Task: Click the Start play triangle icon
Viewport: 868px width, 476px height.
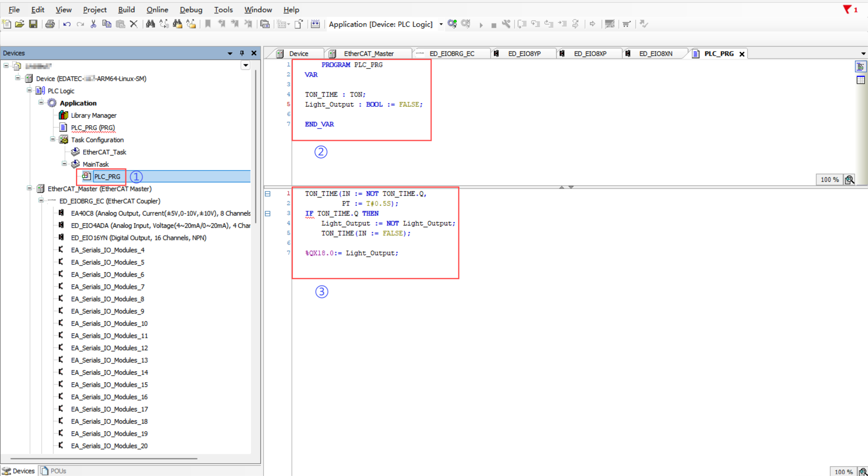Action: (481, 25)
